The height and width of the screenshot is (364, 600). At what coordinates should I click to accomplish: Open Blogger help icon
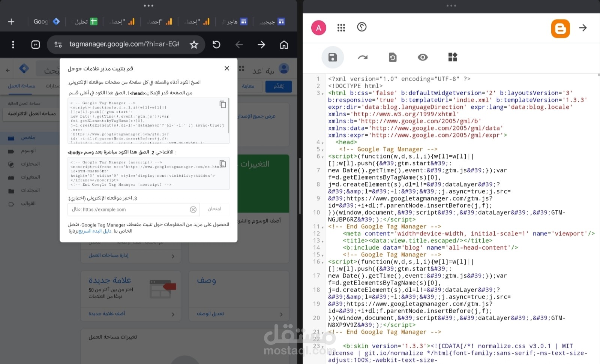[x=362, y=27]
